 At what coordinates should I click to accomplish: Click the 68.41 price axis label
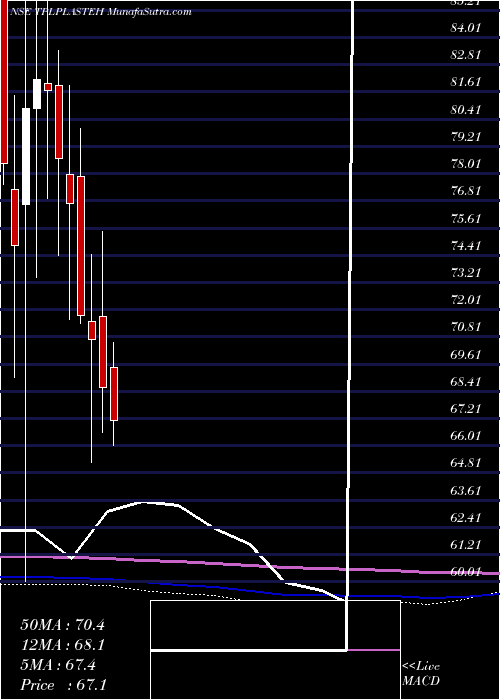(466, 381)
